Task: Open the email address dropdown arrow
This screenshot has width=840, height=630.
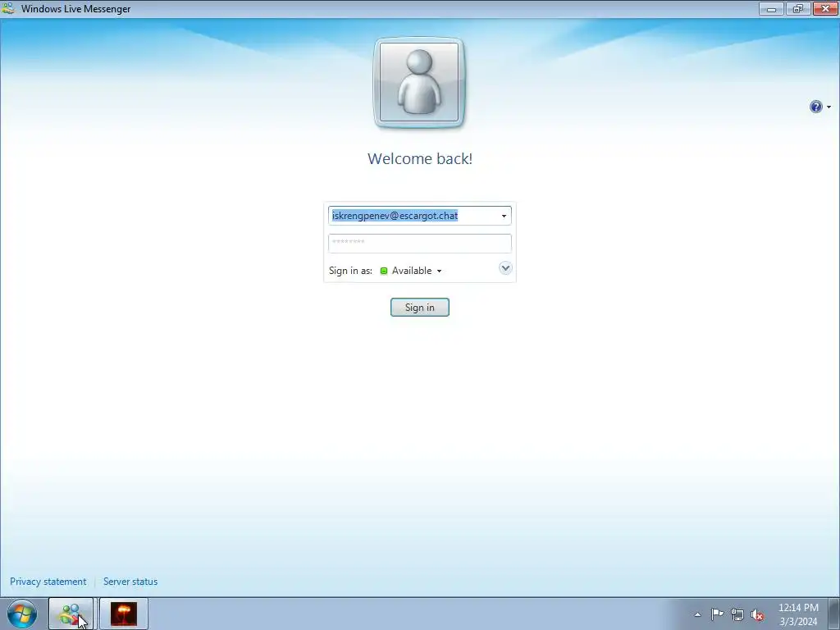Action: point(504,216)
